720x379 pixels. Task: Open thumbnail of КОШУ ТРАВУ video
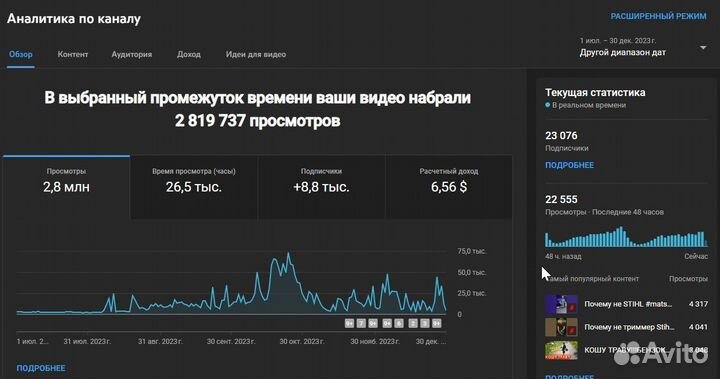point(561,351)
